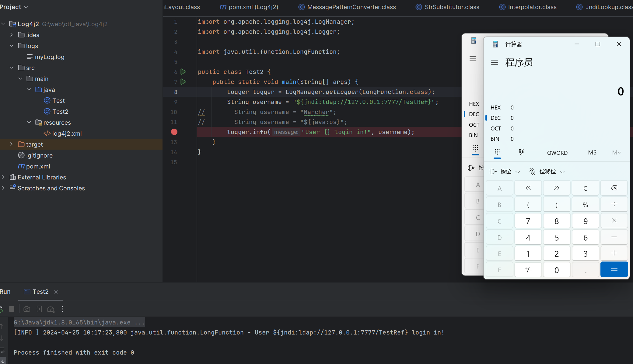
Task: Click the camera Dump Threads icon
Action: (27, 309)
